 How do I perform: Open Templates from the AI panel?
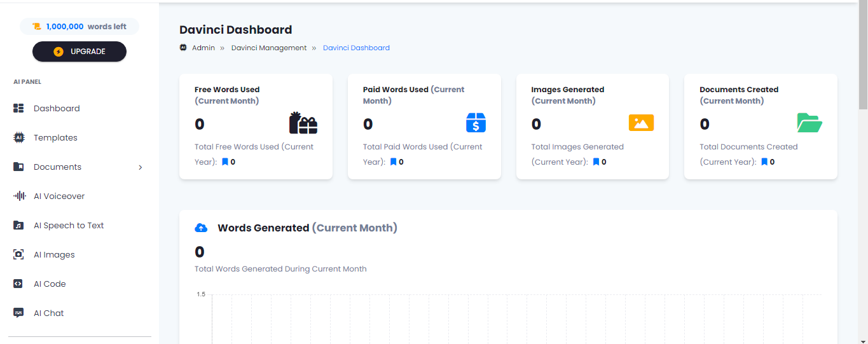(55, 138)
